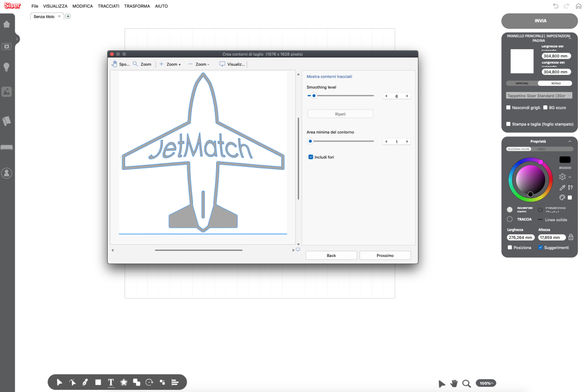Open the materials swatch sidebar icon

coord(7,121)
